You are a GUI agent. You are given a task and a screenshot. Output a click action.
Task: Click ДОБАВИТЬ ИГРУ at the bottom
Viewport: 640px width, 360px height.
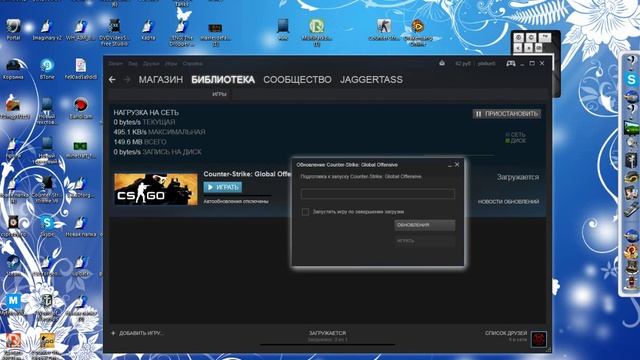141,333
